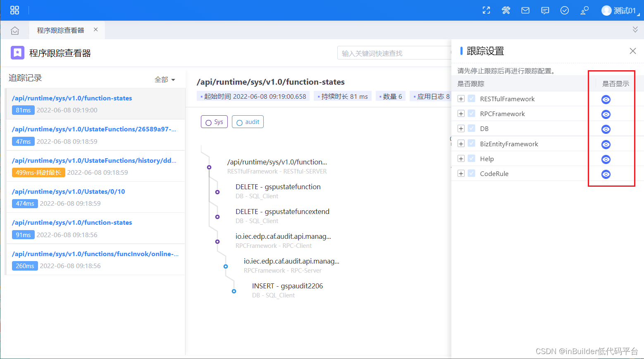Switch to the 程序跟踪查看器 tab
The width and height of the screenshot is (644, 359).
coord(61,31)
